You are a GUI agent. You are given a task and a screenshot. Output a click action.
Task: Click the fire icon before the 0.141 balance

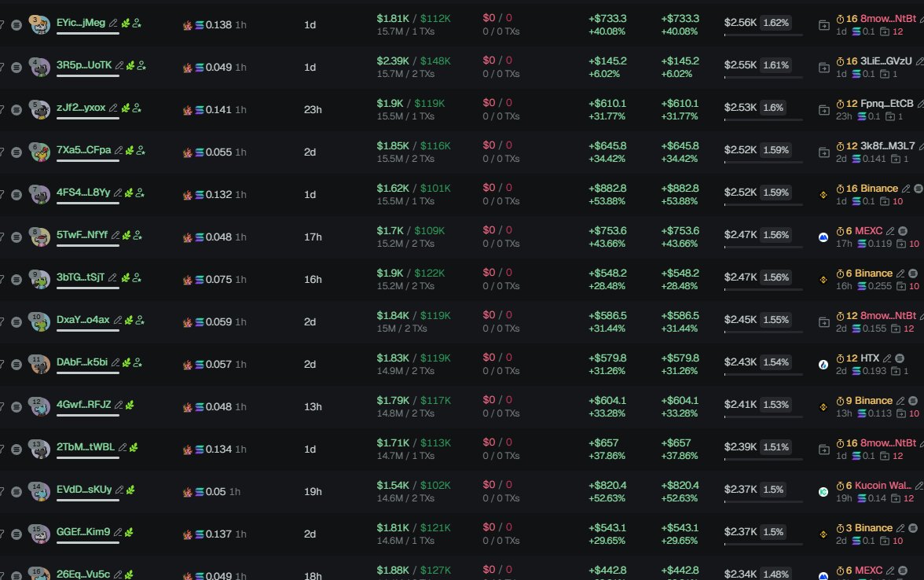click(187, 110)
